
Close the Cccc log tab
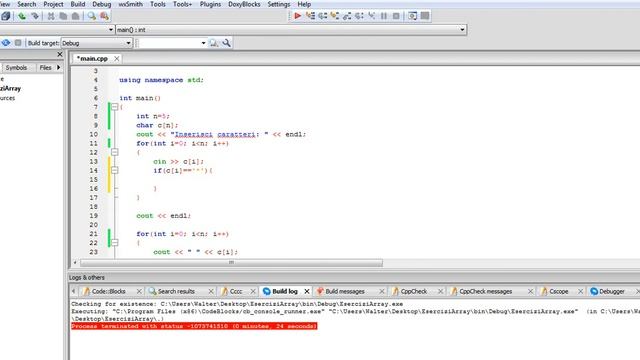tap(253, 291)
